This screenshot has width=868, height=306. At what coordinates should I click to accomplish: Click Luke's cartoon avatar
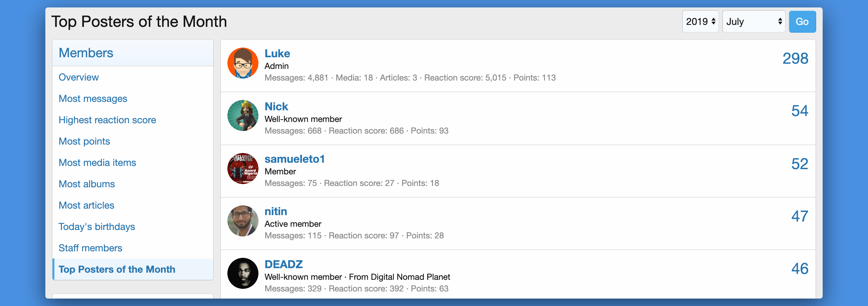tap(243, 63)
